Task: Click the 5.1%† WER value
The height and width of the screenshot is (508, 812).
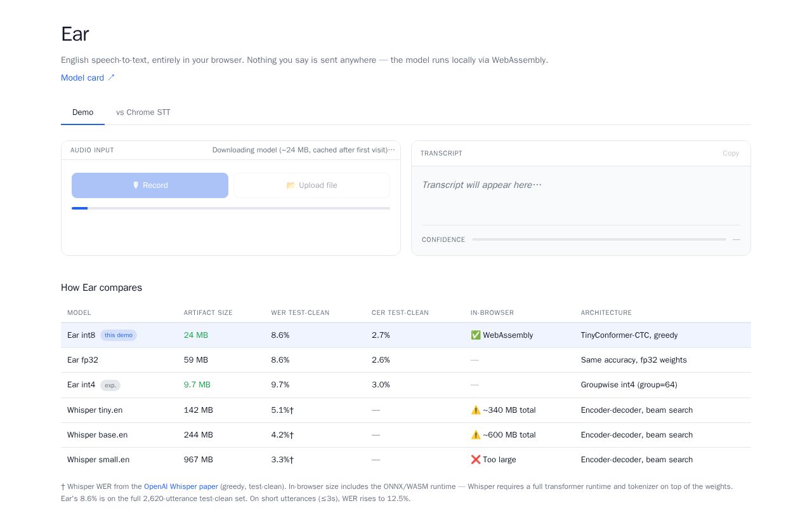Action: pyautogui.click(x=282, y=410)
